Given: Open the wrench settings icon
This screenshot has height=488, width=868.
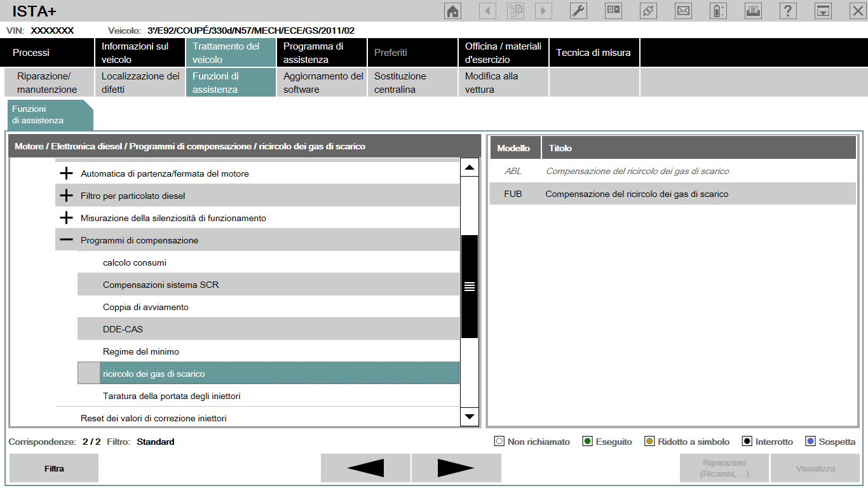Looking at the screenshot, I should pyautogui.click(x=578, y=10).
